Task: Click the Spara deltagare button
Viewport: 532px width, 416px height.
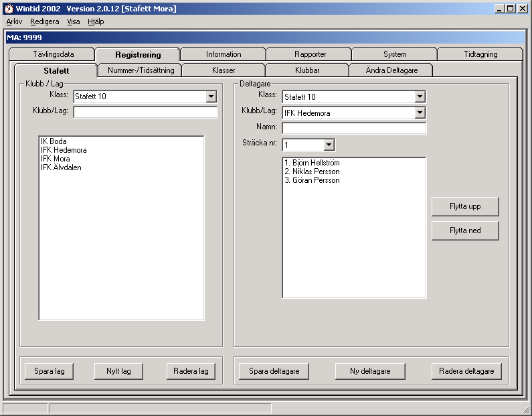Action: 274,371
